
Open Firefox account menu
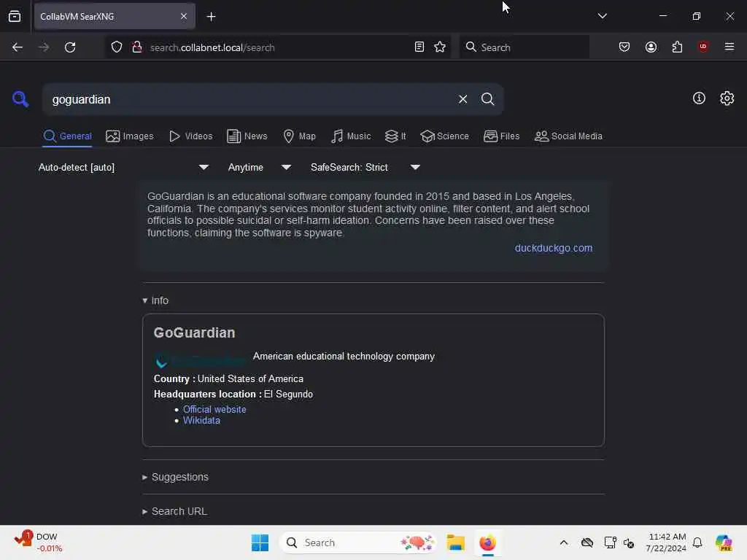[651, 47]
